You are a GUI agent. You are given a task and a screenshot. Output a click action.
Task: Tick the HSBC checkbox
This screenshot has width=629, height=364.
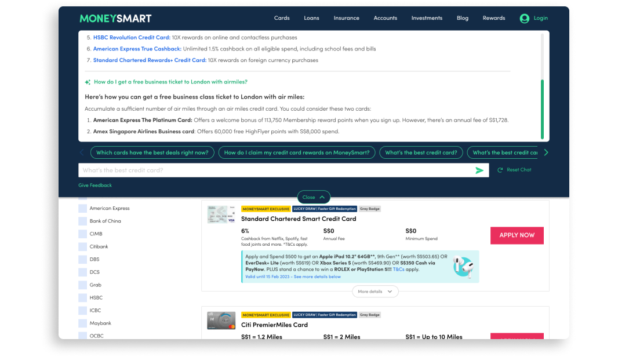click(83, 298)
